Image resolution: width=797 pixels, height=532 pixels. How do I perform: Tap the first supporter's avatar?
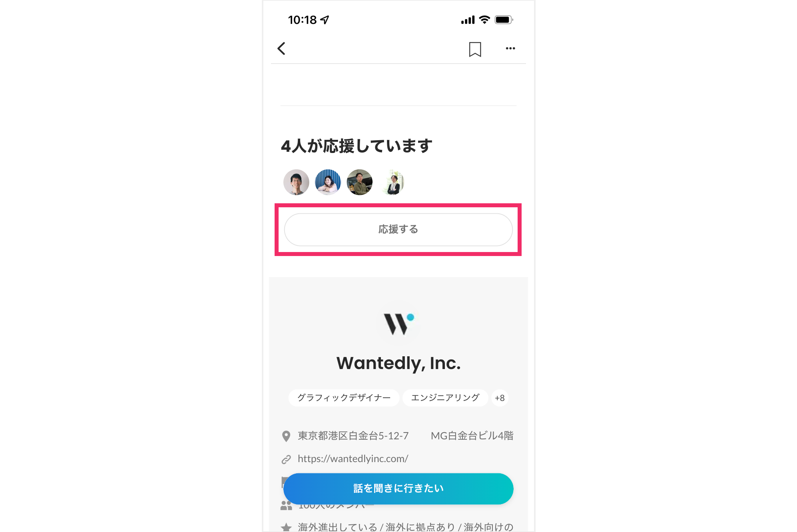pos(296,182)
